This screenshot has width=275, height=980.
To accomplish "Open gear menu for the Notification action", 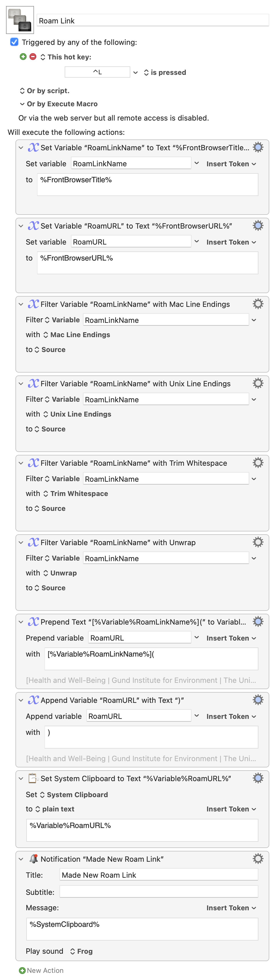I will [x=258, y=859].
